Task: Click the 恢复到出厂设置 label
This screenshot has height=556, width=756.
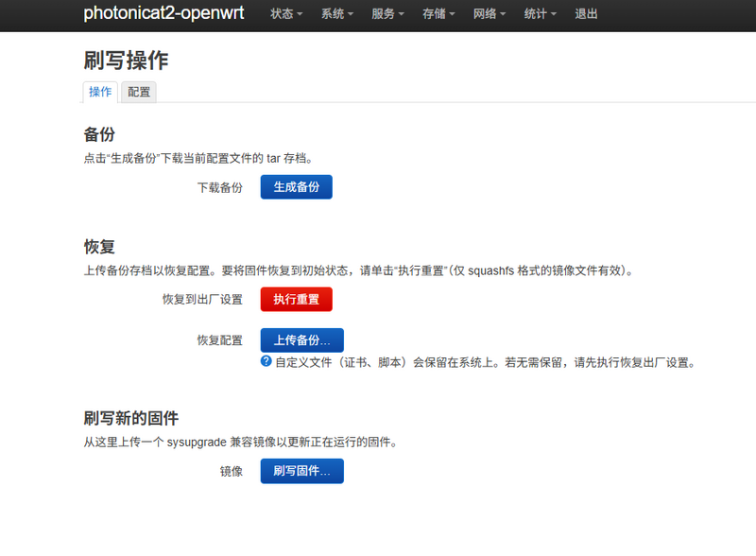Action: (202, 299)
